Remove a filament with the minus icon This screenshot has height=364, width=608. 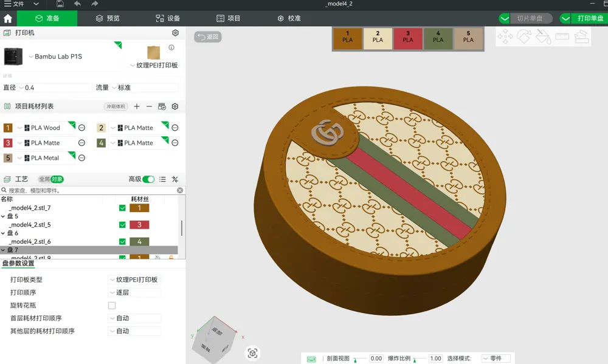click(149, 106)
